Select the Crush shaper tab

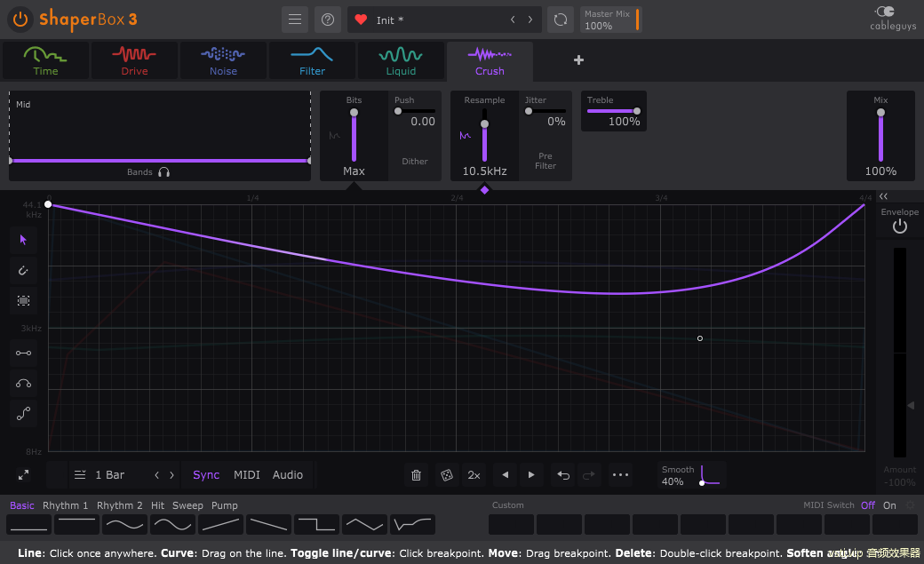coord(490,60)
